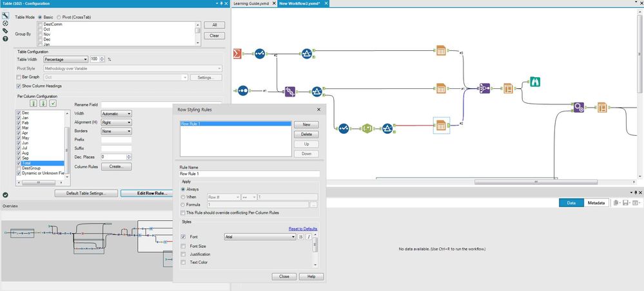The image size is (644, 291).
Task: Toggle Show Column Headings checkbox
Action: (x=19, y=86)
